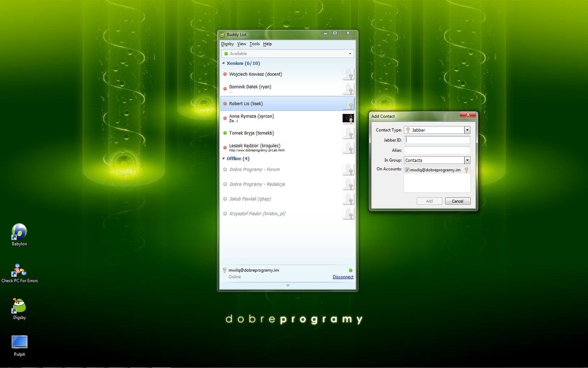Click the Digsby icon in Buddy List title bar
The image size is (588, 368).
pyautogui.click(x=222, y=34)
